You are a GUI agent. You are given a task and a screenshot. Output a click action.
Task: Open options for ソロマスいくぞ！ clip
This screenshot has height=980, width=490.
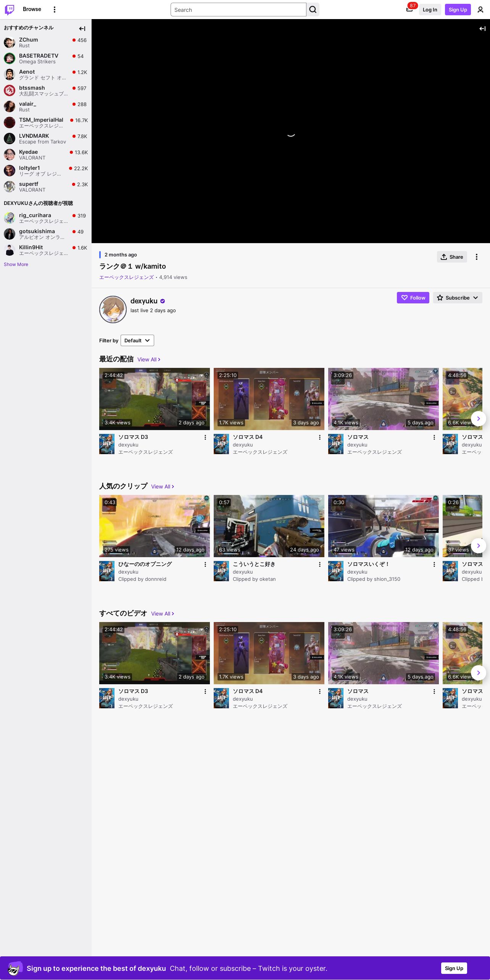coord(434,564)
